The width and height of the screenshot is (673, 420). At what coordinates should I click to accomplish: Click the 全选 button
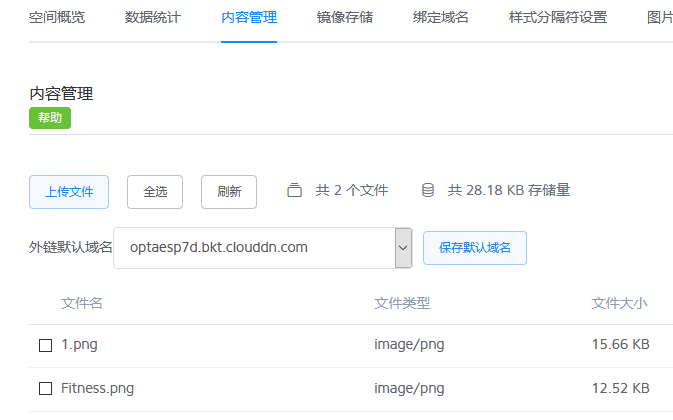[x=155, y=192]
